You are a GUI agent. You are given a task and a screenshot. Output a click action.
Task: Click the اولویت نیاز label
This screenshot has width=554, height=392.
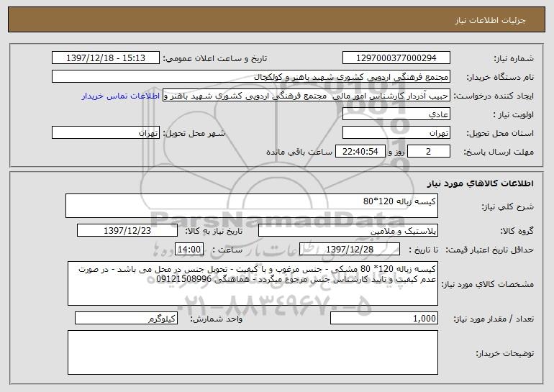click(x=514, y=115)
